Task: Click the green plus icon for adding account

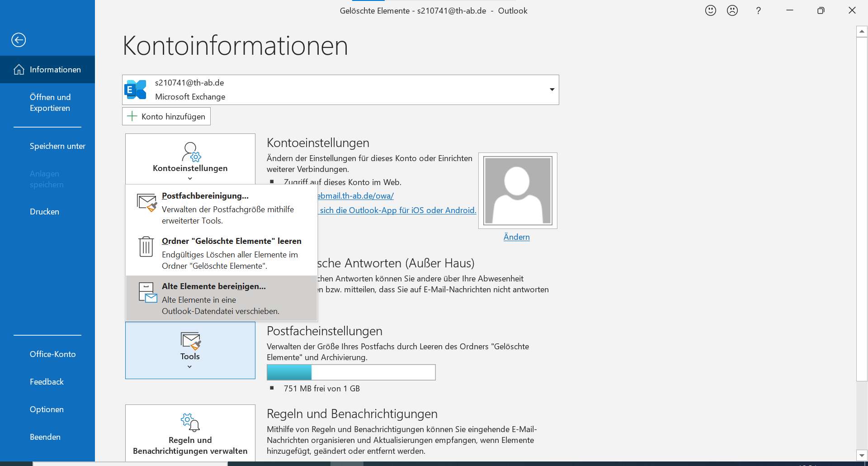Action: [132, 116]
